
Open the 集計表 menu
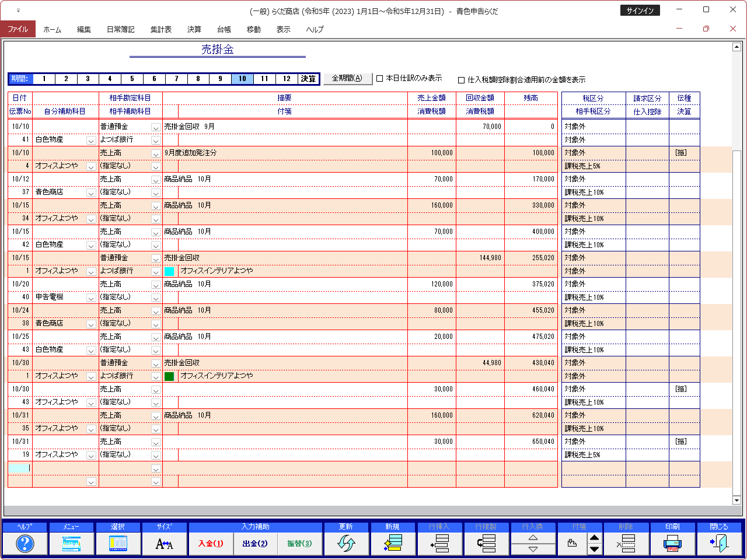coord(160,29)
